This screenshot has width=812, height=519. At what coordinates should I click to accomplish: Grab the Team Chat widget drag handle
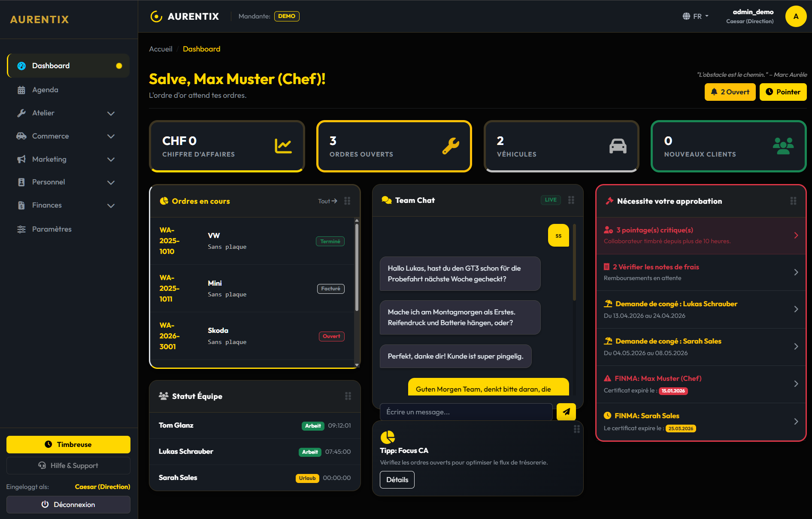click(571, 200)
